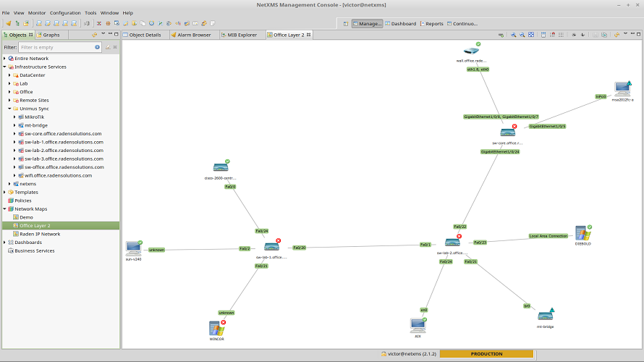Image resolution: width=644 pixels, height=362 pixels.
Task: Open the Reports perspective
Action: tap(431, 24)
